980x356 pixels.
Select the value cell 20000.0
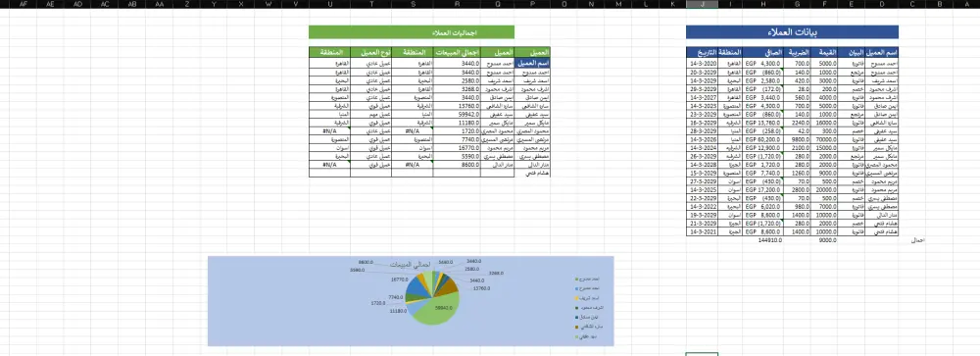[824, 190]
